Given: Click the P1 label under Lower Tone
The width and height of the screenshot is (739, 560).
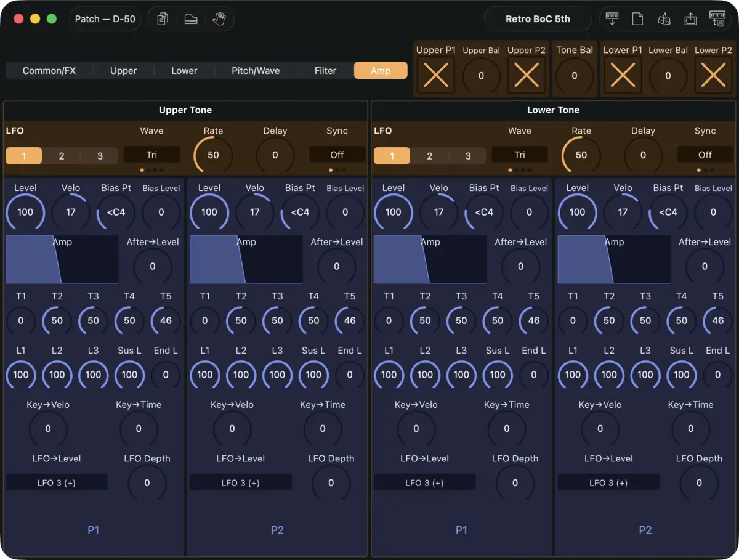Looking at the screenshot, I should 461,530.
